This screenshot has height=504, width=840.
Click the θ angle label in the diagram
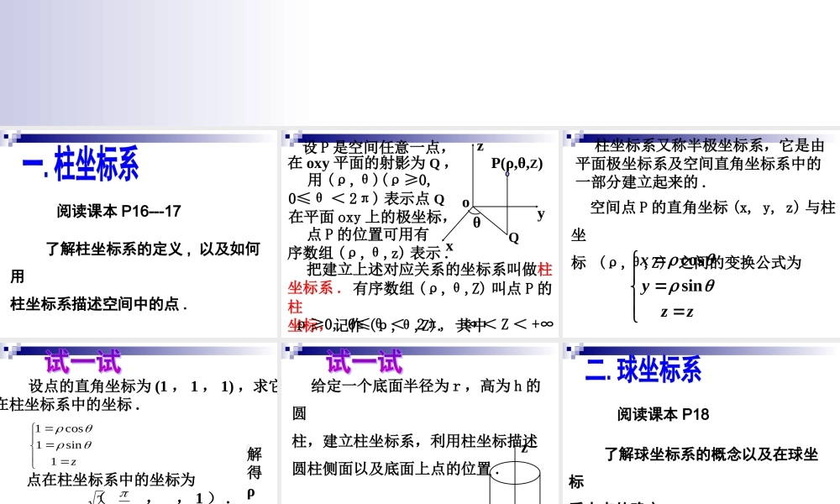[x=477, y=223]
